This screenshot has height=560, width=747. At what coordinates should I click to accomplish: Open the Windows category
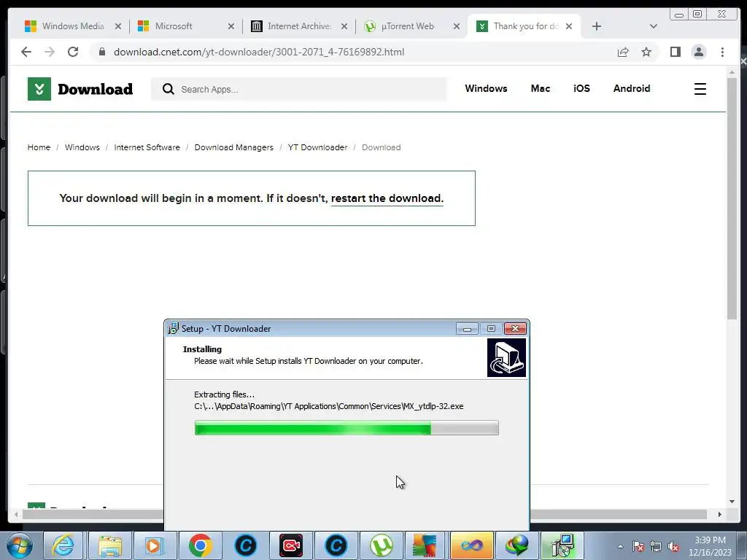tap(486, 88)
